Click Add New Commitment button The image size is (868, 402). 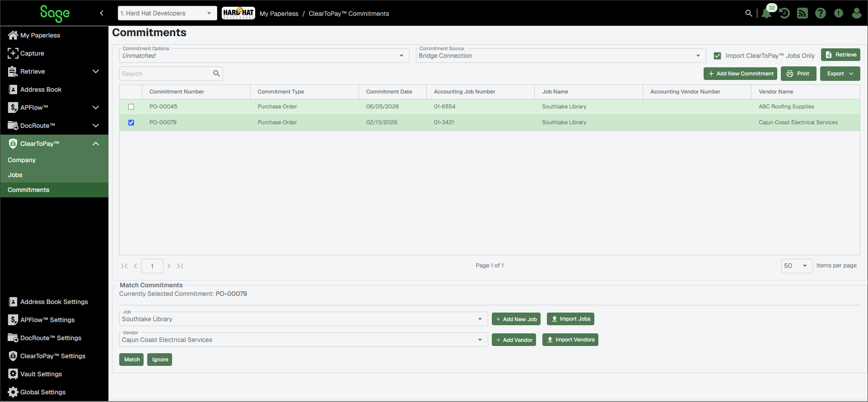740,74
